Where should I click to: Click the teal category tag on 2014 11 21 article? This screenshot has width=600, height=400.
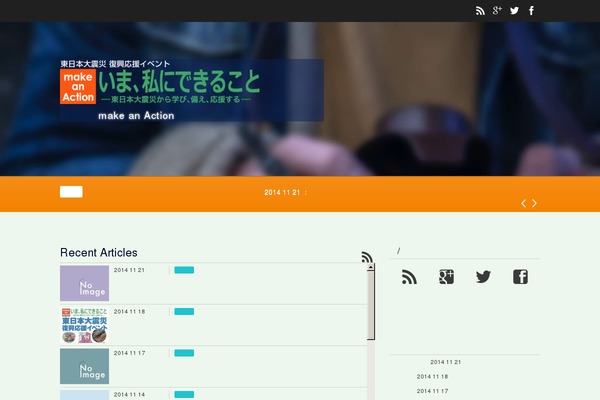click(184, 270)
